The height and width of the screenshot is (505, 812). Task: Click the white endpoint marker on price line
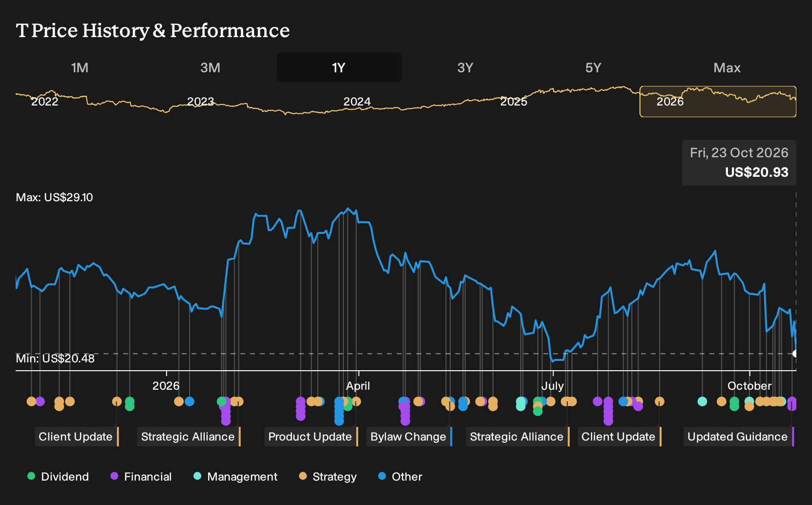[795, 354]
